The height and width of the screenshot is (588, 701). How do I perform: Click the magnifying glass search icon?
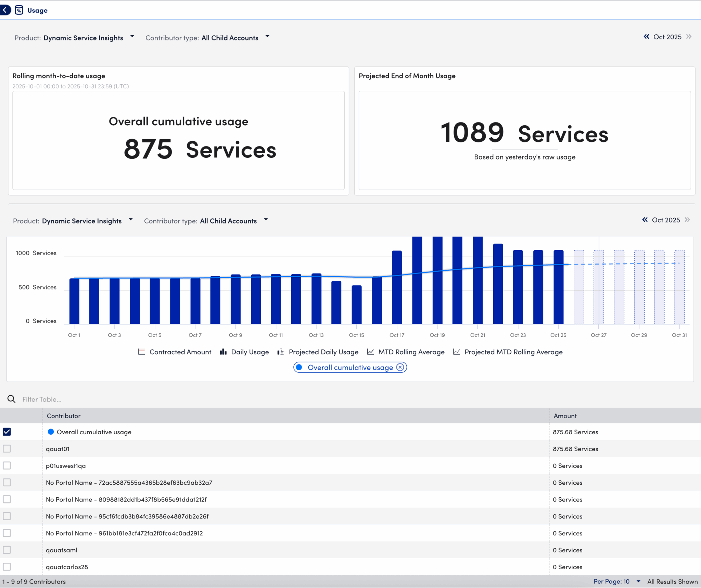pyautogui.click(x=11, y=399)
